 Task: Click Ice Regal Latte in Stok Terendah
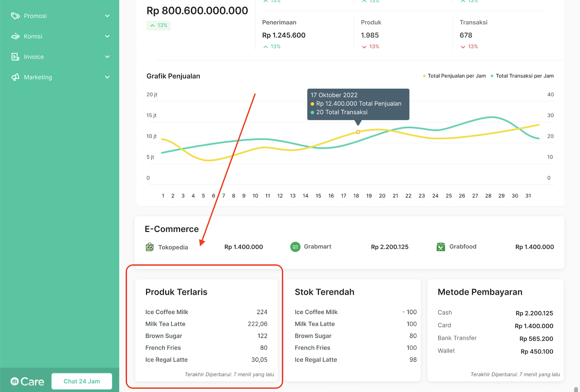click(316, 360)
